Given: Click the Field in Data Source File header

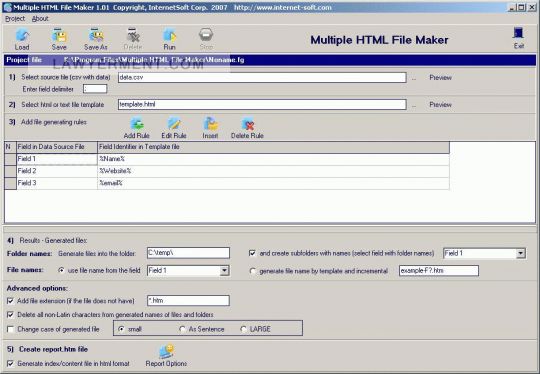Looking at the screenshot, I should point(57,147).
